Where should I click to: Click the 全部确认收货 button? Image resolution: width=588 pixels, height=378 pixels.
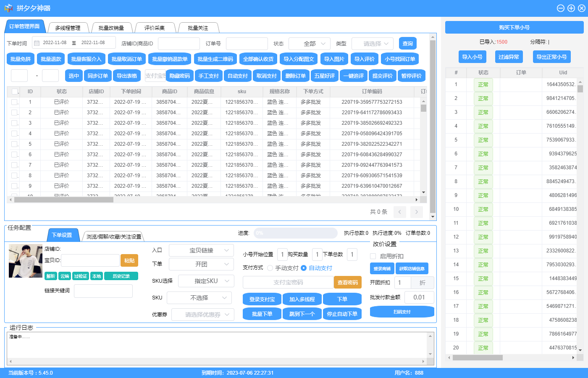coord(258,59)
